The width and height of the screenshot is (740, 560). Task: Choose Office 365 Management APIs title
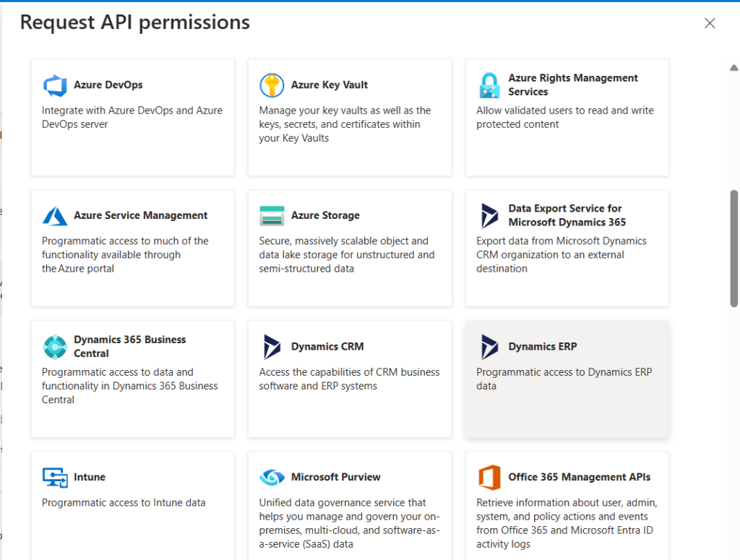pyautogui.click(x=579, y=478)
